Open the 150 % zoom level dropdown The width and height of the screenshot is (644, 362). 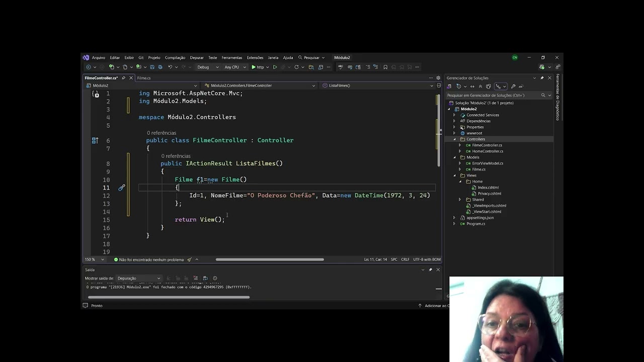[x=95, y=259]
